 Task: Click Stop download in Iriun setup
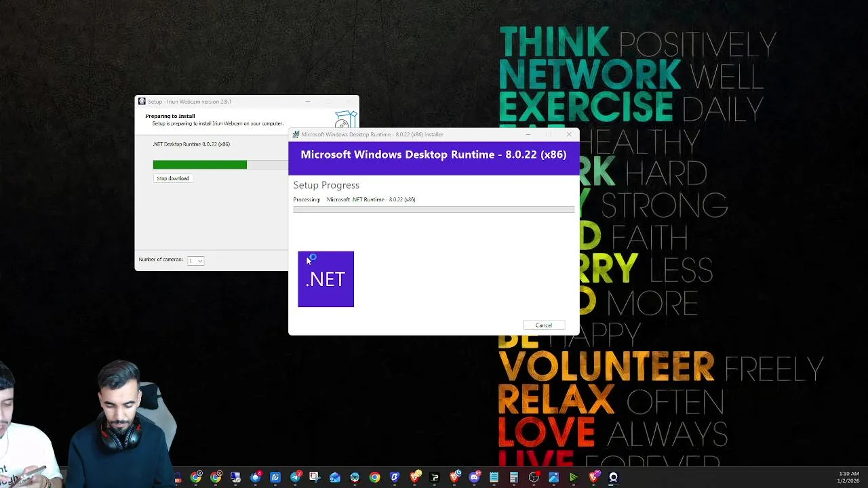(x=173, y=178)
